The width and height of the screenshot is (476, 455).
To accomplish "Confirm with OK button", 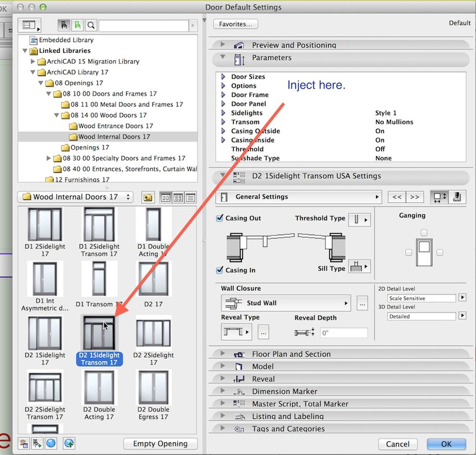I will coord(446,444).
